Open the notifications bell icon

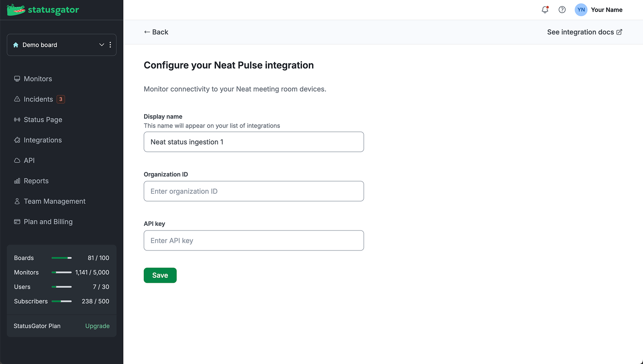(545, 10)
